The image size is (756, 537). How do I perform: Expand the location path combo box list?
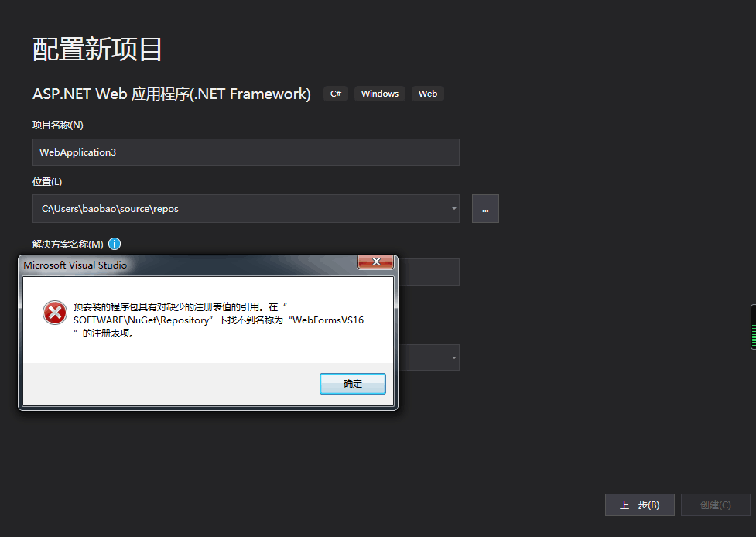tap(453, 208)
